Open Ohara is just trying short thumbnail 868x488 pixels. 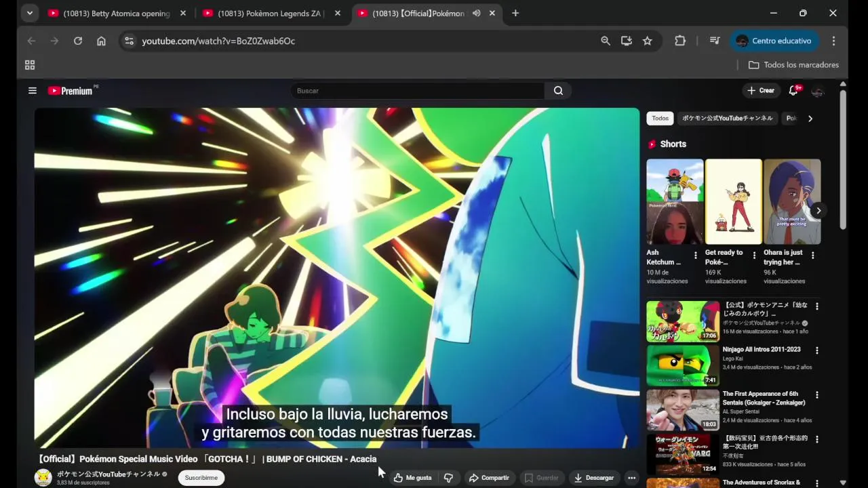tap(792, 201)
